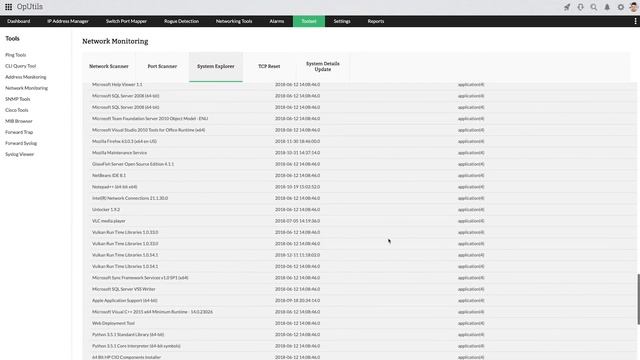Open the user profile avatar
This screenshot has height=360, width=640.
[633, 7]
